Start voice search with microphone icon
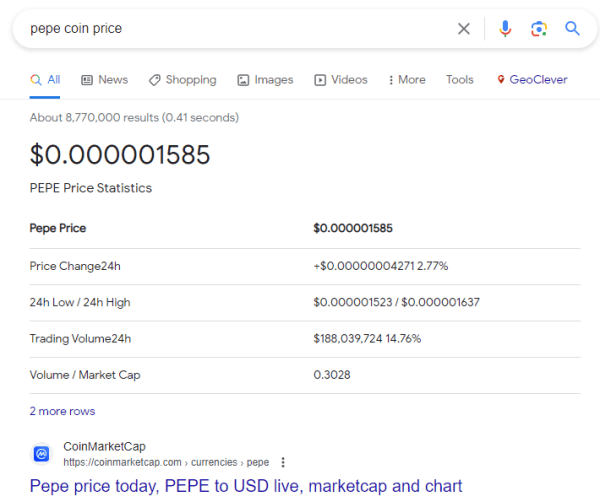The image size is (600, 502). coord(505,29)
